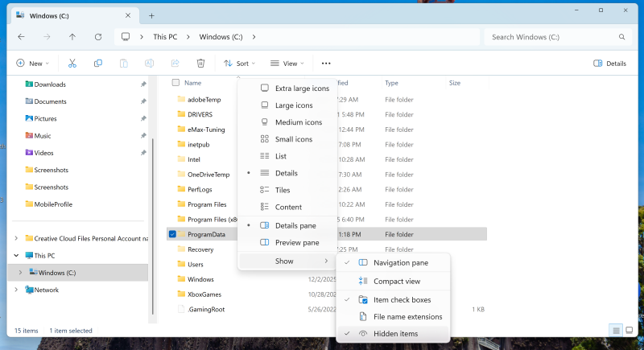The width and height of the screenshot is (644, 350).
Task: Sort by the Name column header
Action: [x=192, y=83]
